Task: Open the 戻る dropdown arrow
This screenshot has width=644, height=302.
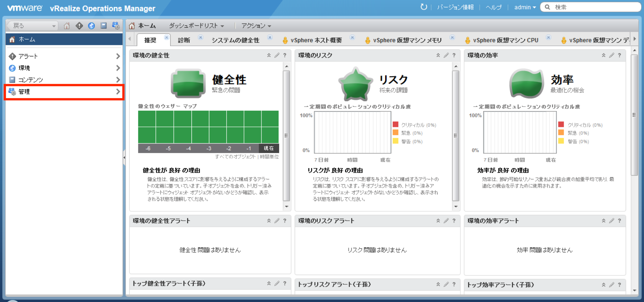Action: click(54, 26)
